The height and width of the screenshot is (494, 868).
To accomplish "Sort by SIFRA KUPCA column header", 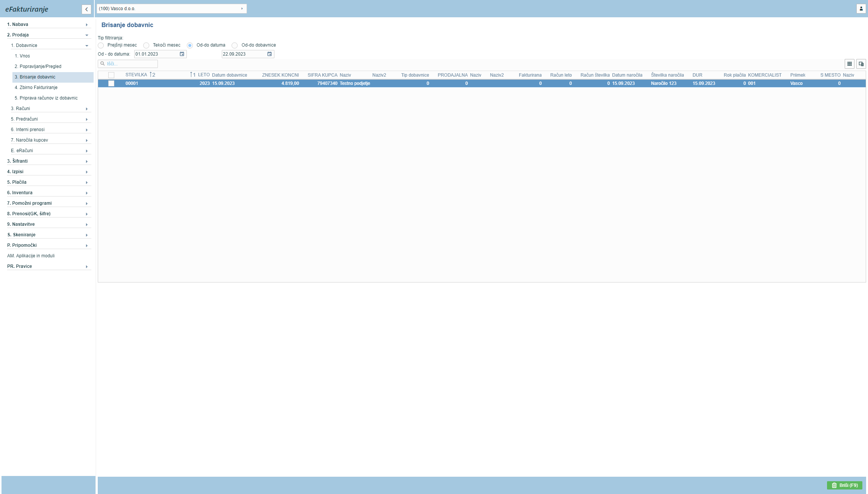I will (x=323, y=75).
